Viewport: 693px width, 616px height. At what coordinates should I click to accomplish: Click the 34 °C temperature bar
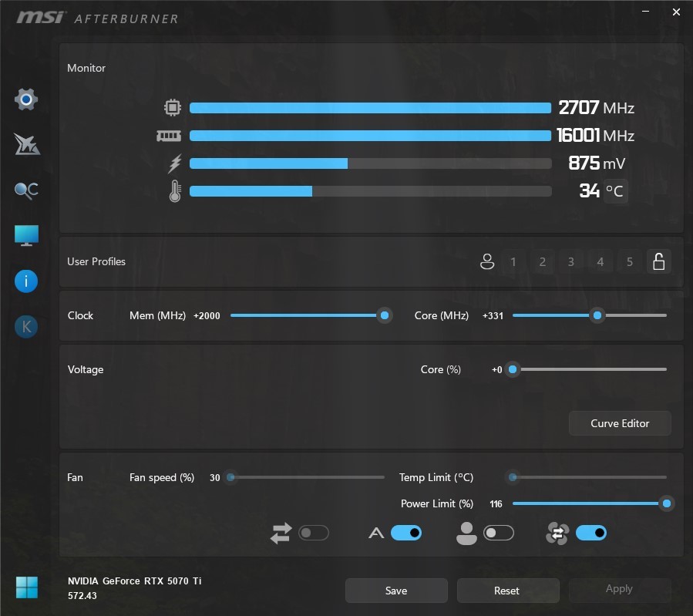click(x=370, y=191)
